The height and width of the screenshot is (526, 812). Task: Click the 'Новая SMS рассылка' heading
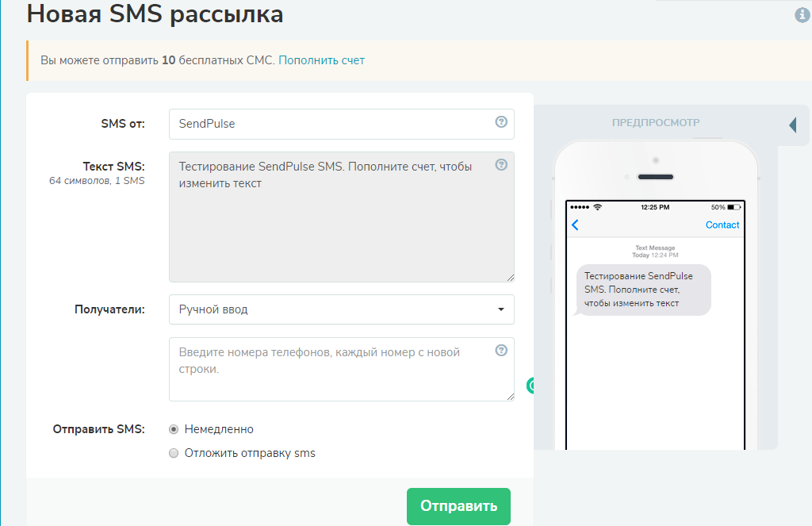click(155, 14)
